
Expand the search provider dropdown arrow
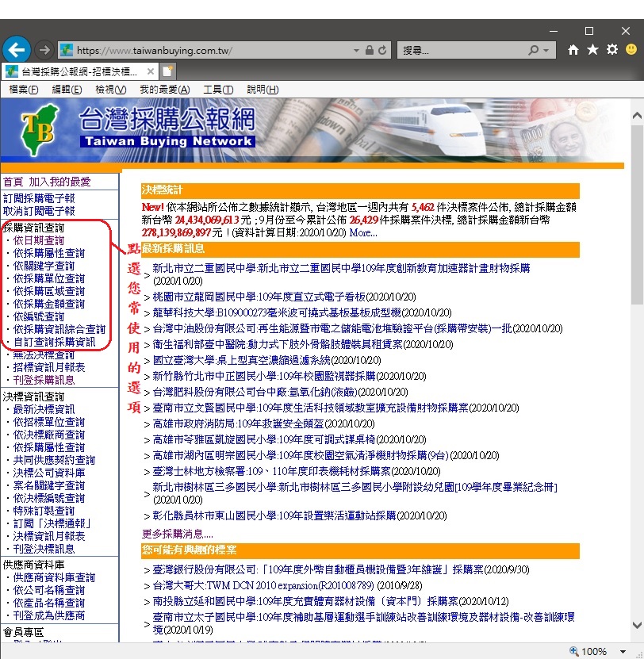pos(546,51)
